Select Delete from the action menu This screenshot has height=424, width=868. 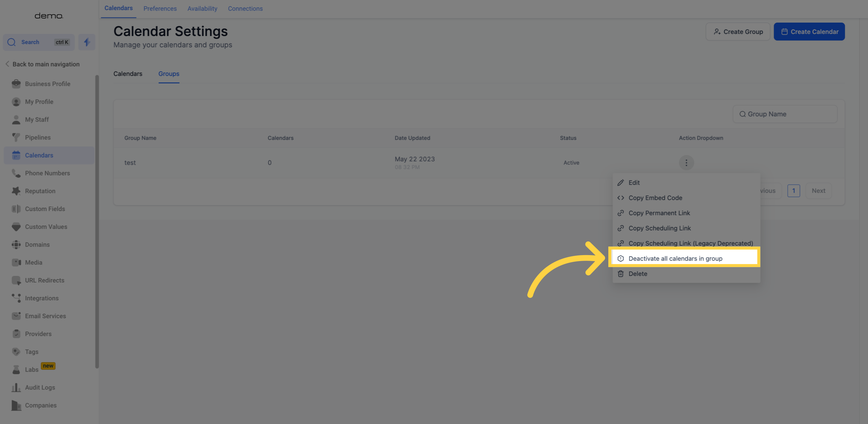pos(686,274)
